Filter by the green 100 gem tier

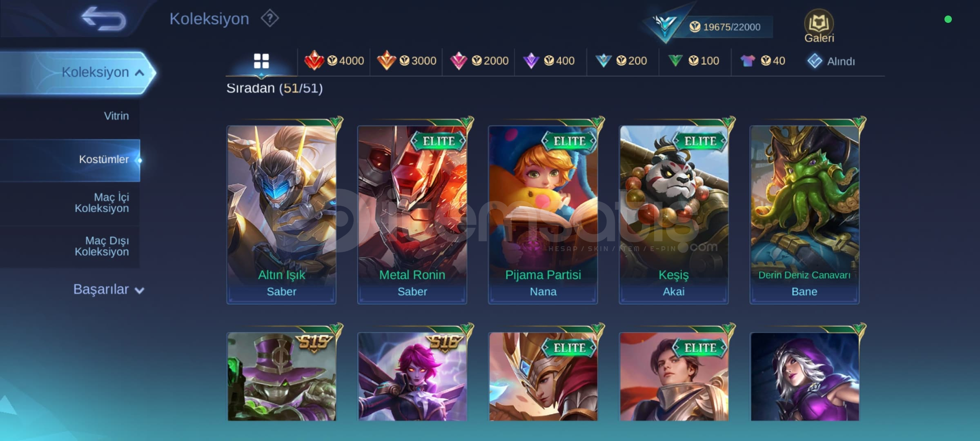693,61
